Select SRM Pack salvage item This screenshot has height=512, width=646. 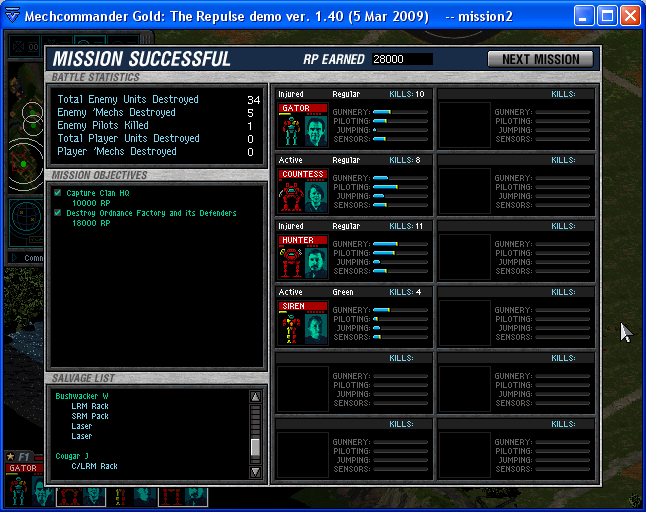pos(90,416)
